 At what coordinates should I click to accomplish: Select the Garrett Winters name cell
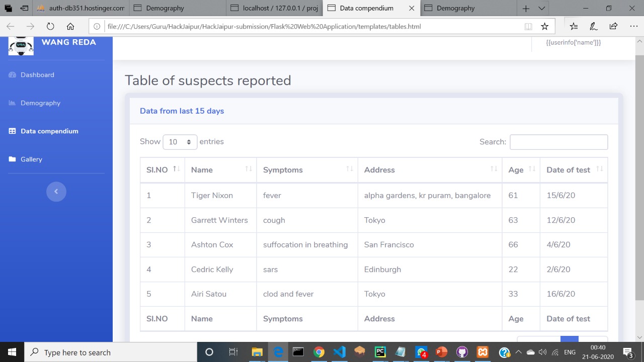coord(221,220)
